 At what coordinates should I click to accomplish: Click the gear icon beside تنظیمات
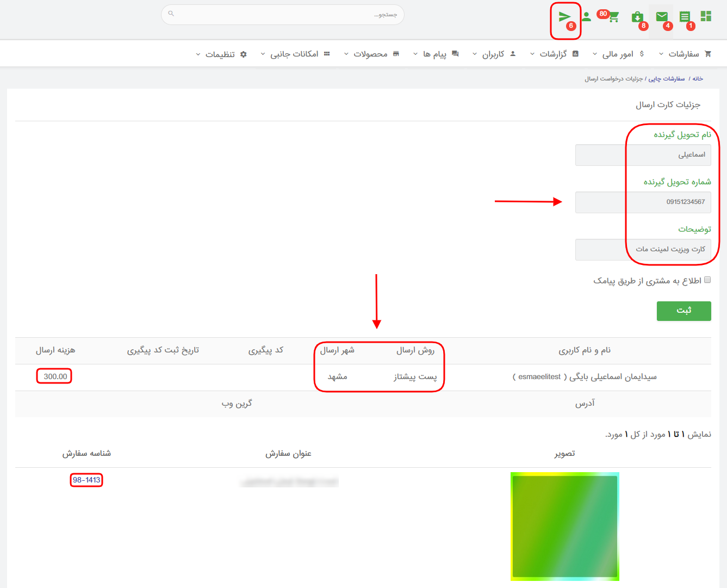[x=243, y=54]
